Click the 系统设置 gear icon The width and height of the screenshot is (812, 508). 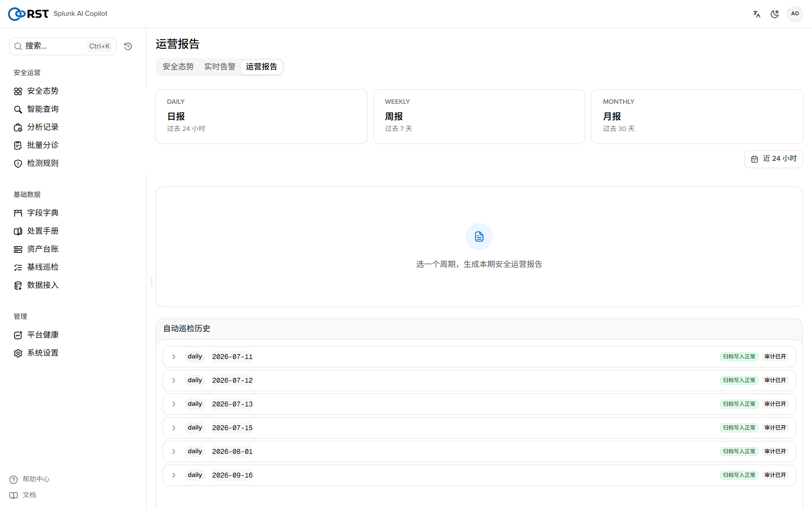[x=18, y=353]
